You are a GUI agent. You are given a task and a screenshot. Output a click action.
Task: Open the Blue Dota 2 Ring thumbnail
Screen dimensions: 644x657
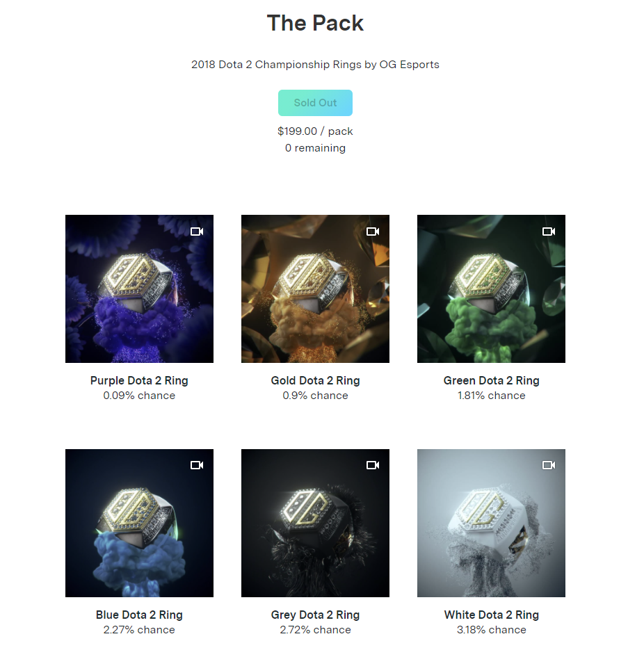[139, 523]
